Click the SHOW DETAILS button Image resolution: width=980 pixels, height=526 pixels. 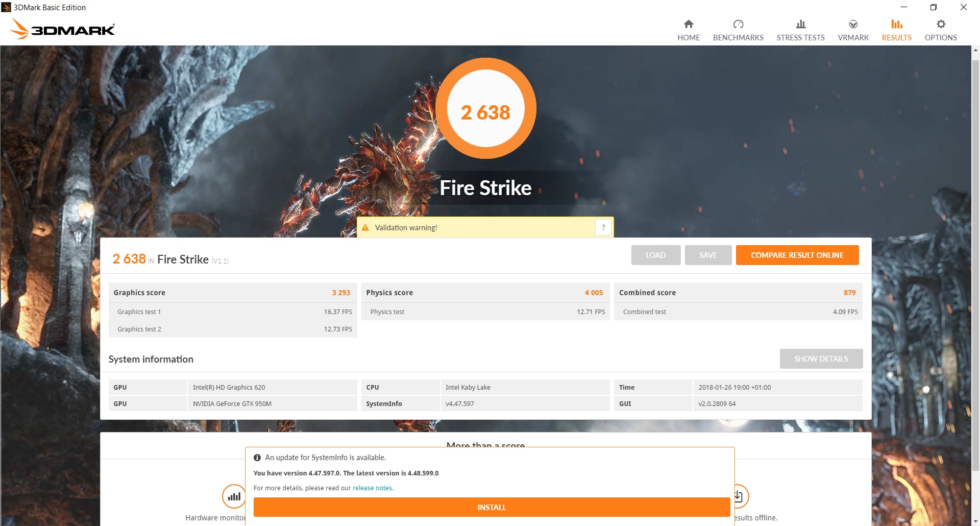click(x=821, y=359)
